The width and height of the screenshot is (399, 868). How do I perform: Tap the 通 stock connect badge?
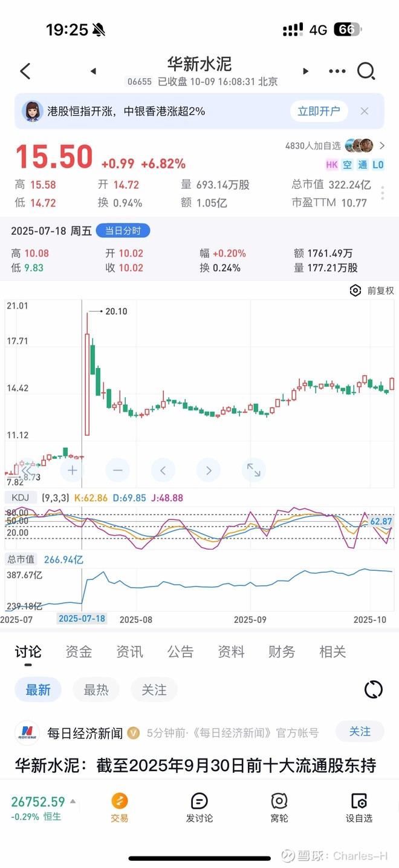coord(362,164)
